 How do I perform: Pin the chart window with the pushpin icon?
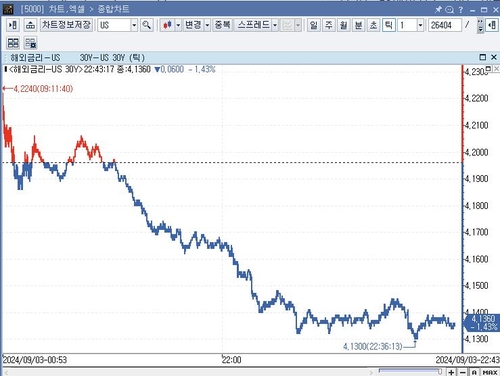438,10
